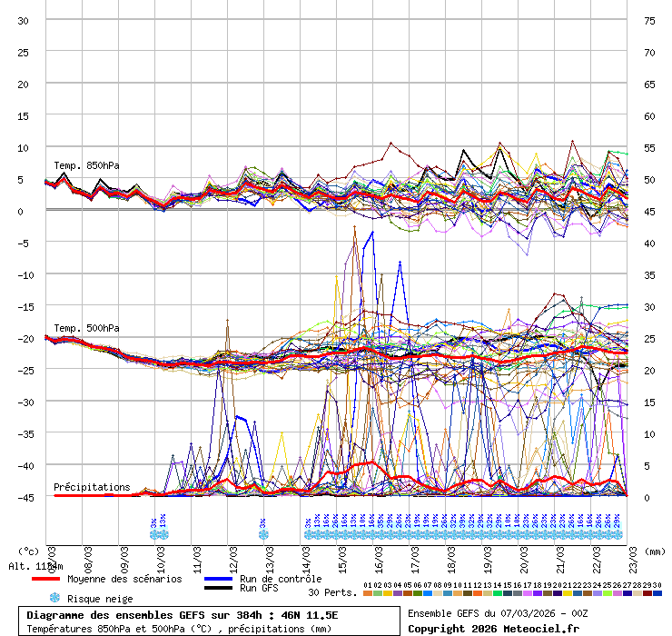Image resolution: width=672 pixels, height=636 pixels.
Task: Select the perturbation 07 blue color swatch
Action: [428, 593]
